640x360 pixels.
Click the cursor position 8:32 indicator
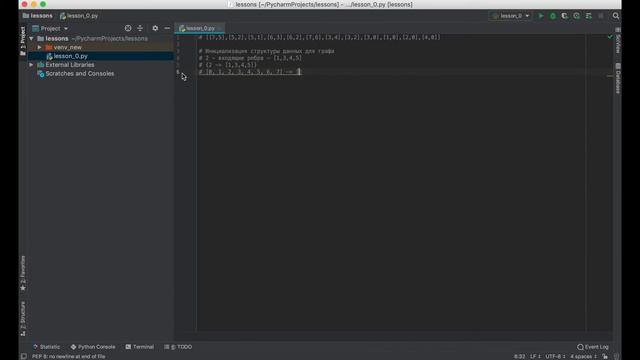point(519,356)
